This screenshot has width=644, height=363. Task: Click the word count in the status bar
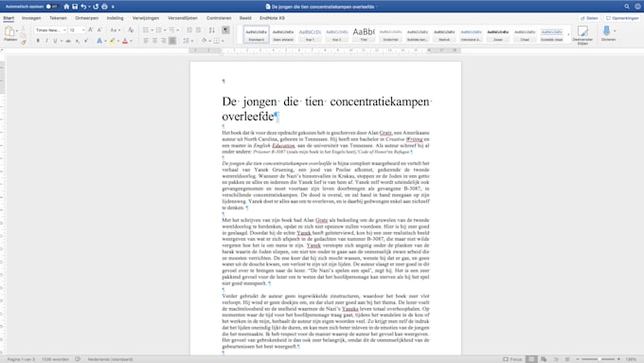(x=55, y=359)
